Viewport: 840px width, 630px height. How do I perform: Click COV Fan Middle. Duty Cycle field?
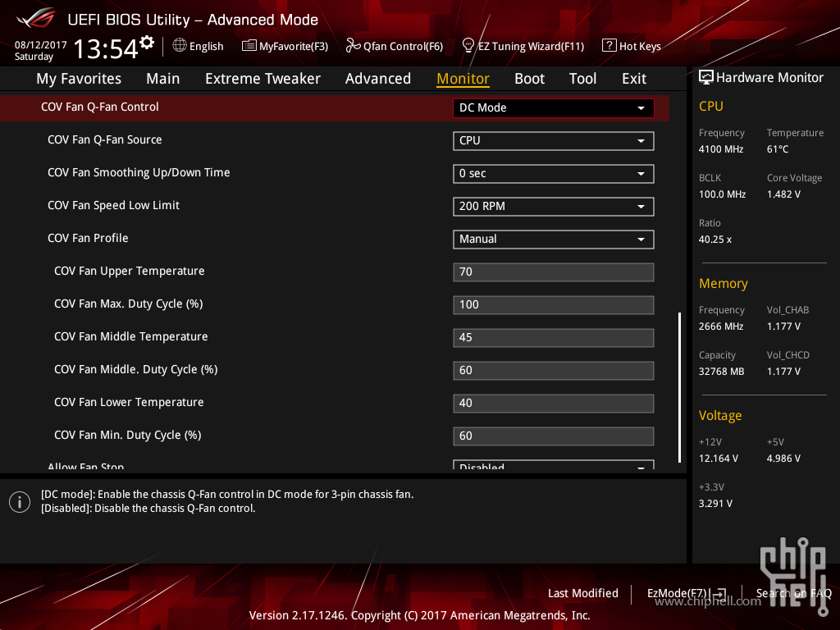pyautogui.click(x=554, y=370)
